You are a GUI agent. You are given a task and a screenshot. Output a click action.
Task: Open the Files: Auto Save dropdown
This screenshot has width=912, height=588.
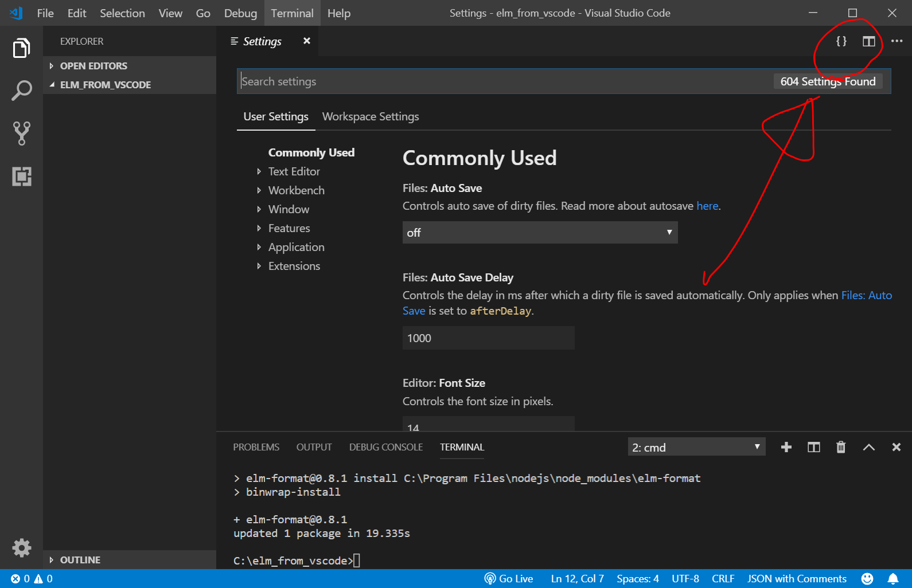[x=540, y=233]
